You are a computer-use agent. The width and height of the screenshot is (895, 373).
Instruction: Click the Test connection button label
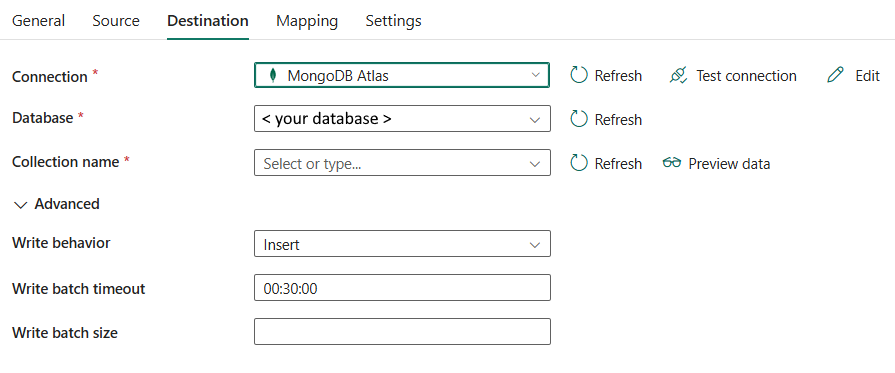click(x=746, y=75)
